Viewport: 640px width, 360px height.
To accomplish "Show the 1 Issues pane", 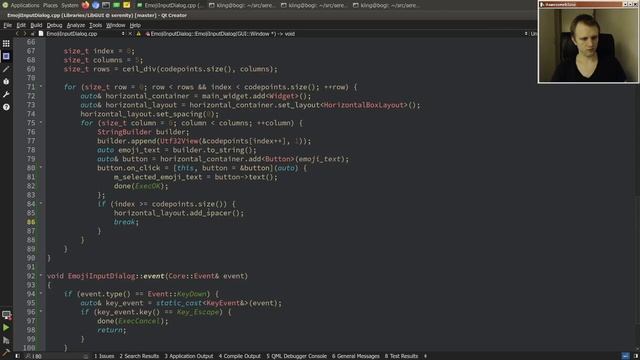I will pyautogui.click(x=104, y=356).
